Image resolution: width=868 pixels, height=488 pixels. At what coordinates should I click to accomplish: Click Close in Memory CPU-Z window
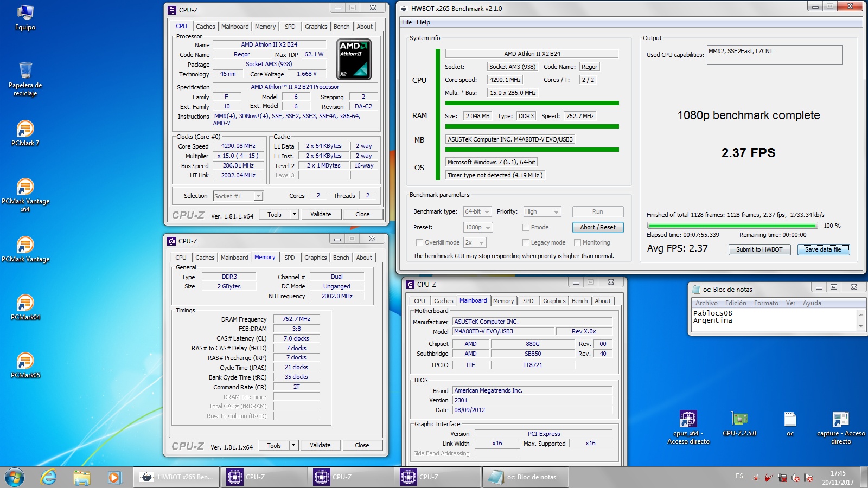point(362,445)
